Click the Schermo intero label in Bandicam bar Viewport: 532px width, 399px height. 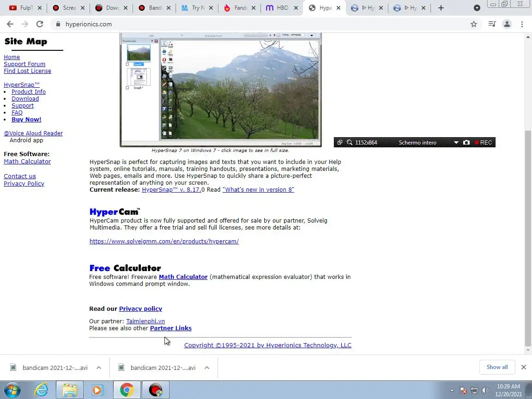[417, 143]
